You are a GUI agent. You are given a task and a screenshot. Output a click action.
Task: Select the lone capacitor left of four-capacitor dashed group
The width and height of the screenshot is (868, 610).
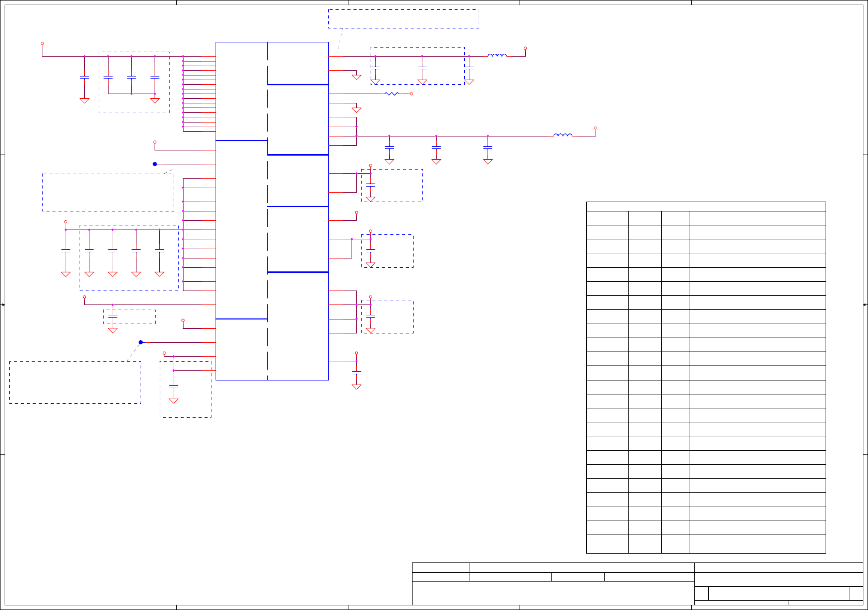pos(66,251)
